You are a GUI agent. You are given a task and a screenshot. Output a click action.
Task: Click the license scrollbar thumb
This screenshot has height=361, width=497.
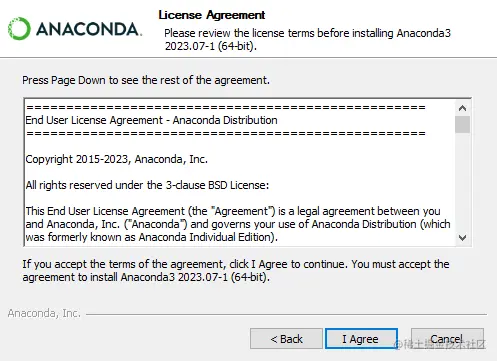click(462, 124)
